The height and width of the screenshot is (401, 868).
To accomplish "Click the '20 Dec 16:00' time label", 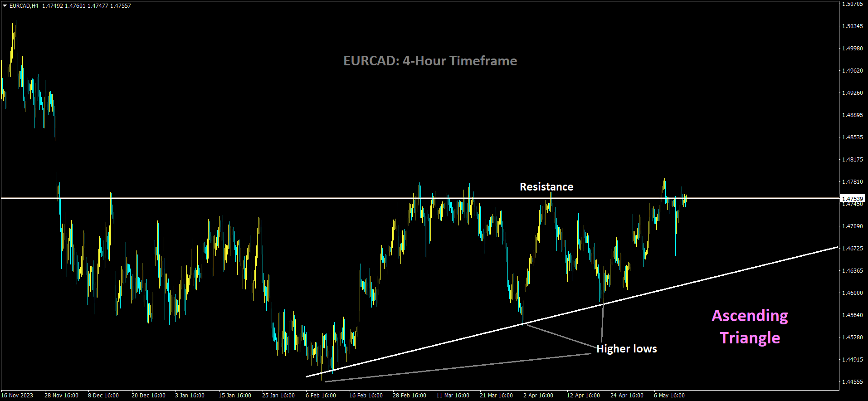I will 148,395.
